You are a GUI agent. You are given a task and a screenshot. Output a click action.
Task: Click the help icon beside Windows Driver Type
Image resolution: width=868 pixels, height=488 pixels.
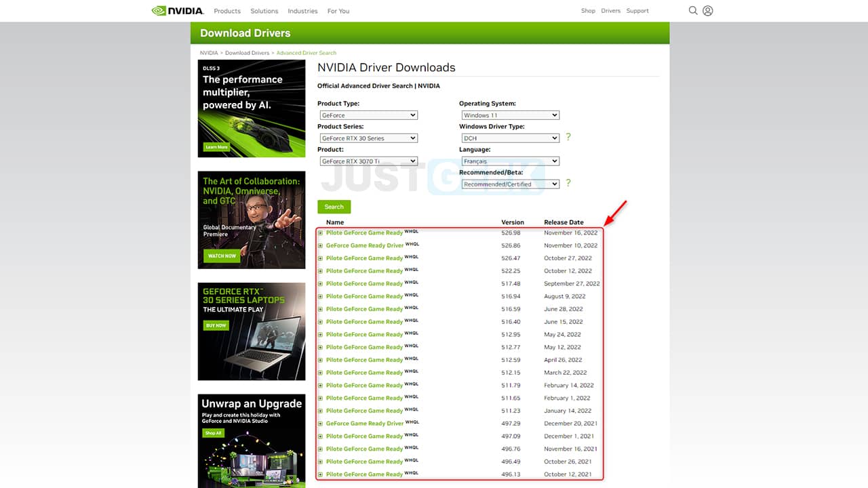(x=568, y=137)
